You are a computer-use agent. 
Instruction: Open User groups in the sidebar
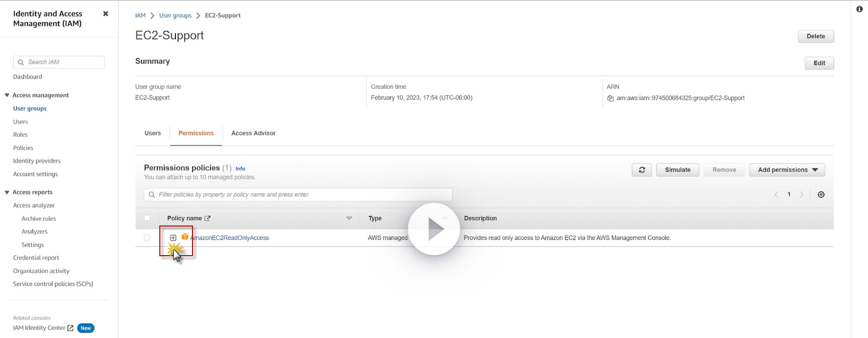point(30,108)
